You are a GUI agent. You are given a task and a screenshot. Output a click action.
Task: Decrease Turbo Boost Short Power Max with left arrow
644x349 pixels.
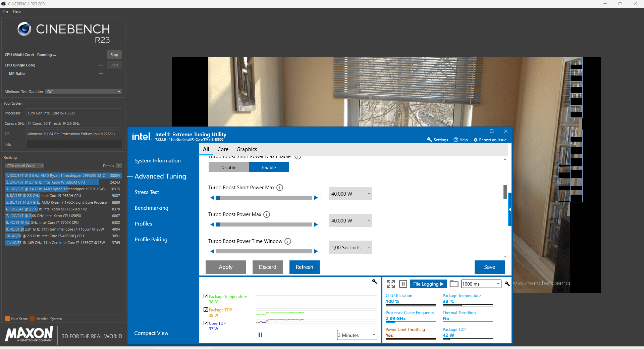[212, 198]
